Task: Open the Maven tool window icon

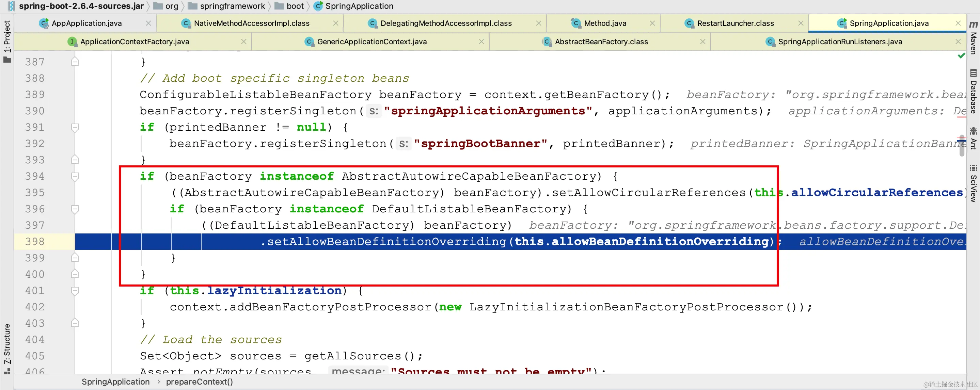Action: [973, 24]
